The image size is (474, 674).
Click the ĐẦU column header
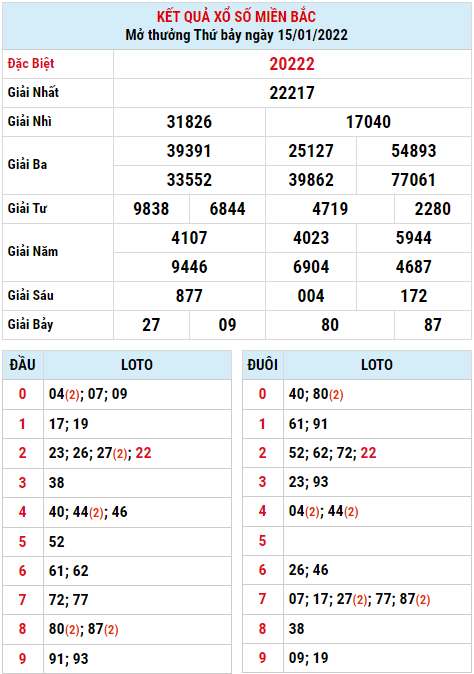22,365
